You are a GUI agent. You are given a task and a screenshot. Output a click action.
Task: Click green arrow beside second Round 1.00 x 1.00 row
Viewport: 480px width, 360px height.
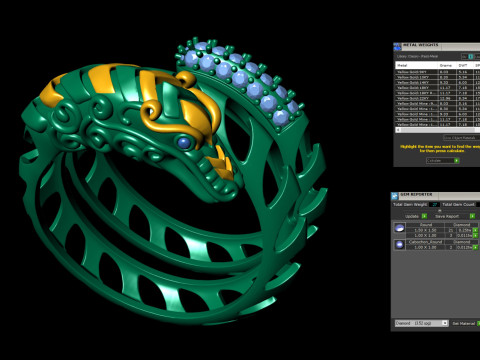[x=475, y=236]
